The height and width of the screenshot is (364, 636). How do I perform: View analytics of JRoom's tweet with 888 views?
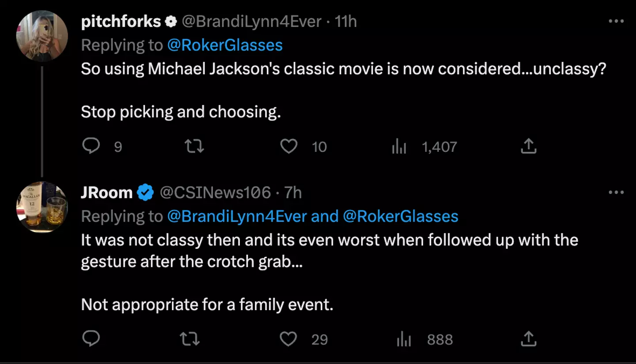coord(404,339)
